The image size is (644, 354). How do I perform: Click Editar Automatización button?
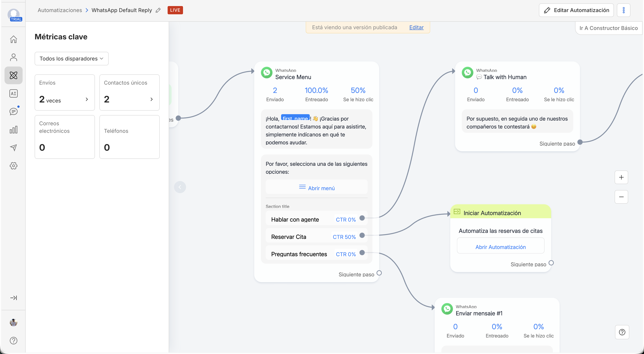tap(576, 10)
